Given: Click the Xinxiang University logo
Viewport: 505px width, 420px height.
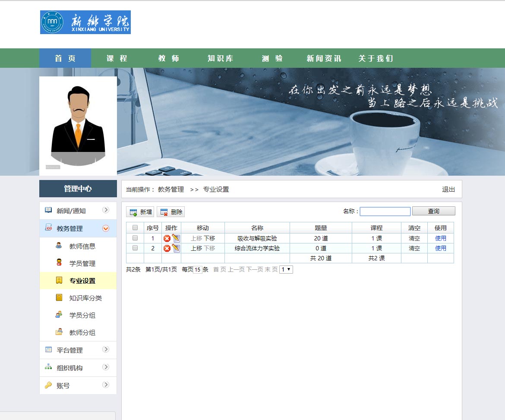Looking at the screenshot, I should (x=85, y=22).
